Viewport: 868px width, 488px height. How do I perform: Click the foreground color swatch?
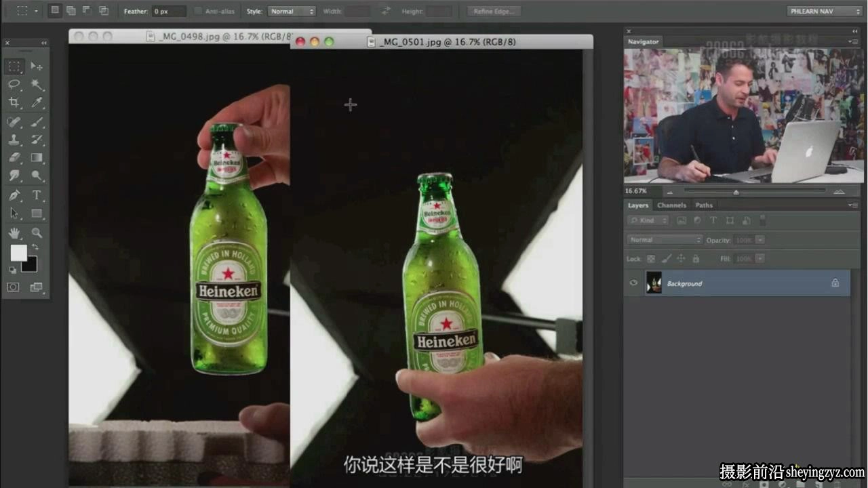click(x=18, y=253)
